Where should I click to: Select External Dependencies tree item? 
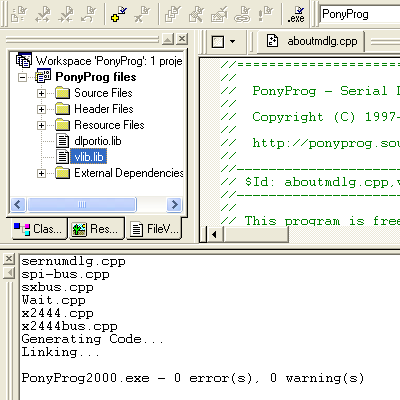point(128,173)
